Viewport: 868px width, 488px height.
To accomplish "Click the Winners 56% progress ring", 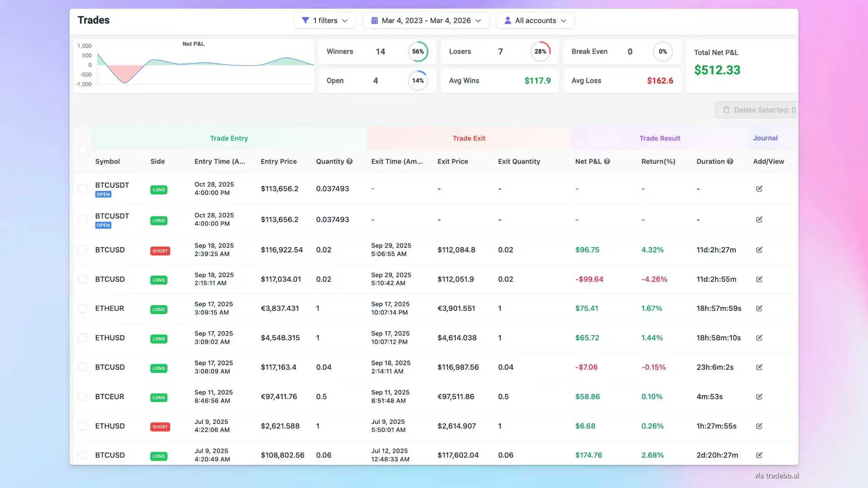I will click(418, 51).
